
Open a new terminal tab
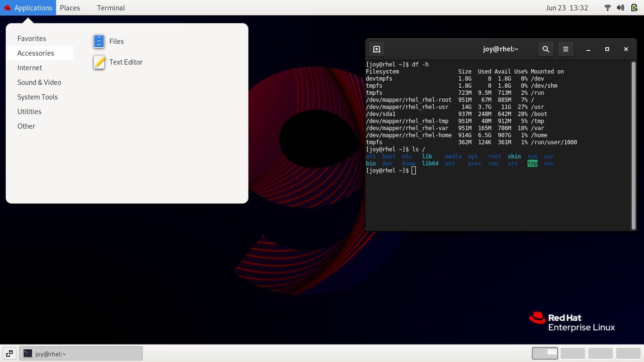pyautogui.click(x=376, y=49)
